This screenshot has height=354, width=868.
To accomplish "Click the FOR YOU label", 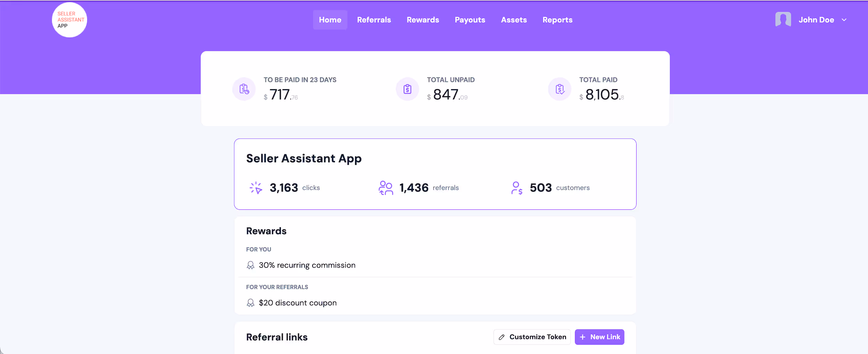I will pyautogui.click(x=259, y=249).
